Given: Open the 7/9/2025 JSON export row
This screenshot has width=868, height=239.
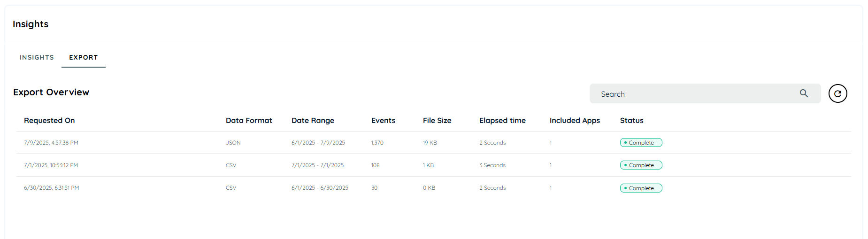Looking at the screenshot, I should coord(434,143).
